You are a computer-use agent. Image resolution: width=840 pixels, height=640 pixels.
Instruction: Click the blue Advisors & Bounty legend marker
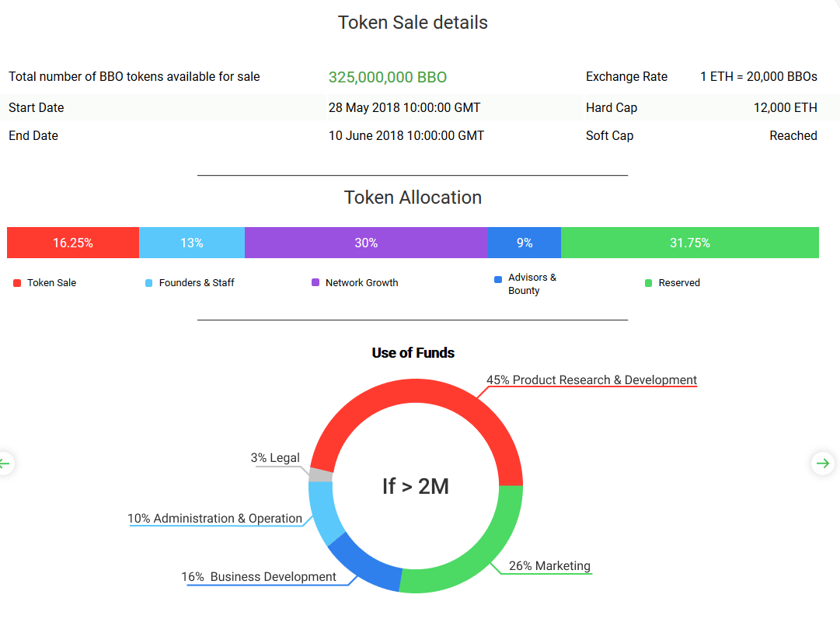[498, 279]
